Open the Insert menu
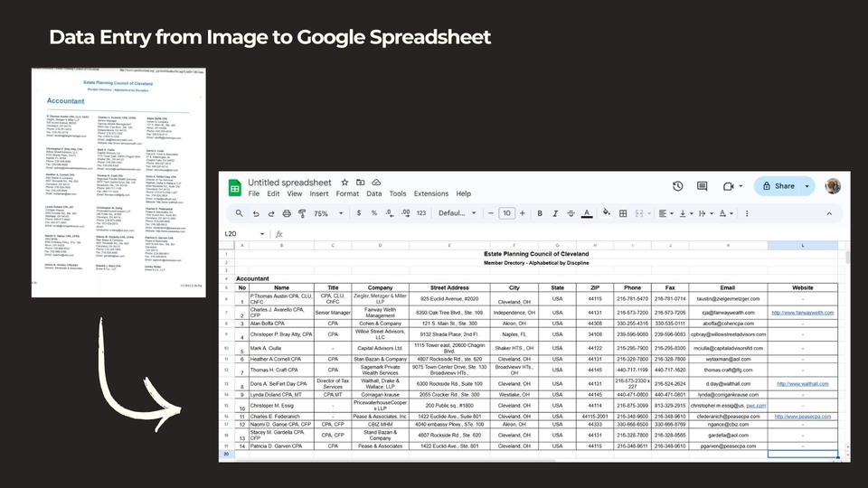The width and height of the screenshot is (868, 488). (x=319, y=193)
